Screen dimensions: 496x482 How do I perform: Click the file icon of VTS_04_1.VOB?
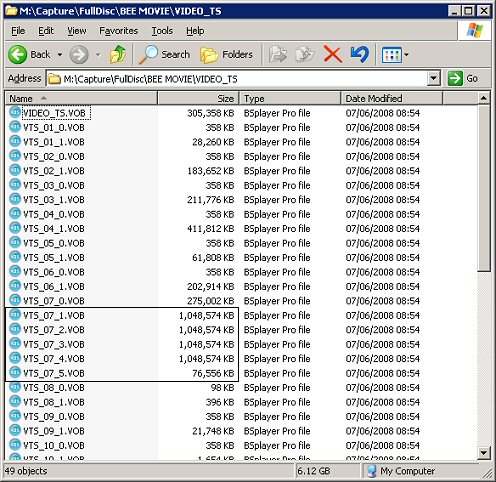click(x=15, y=228)
